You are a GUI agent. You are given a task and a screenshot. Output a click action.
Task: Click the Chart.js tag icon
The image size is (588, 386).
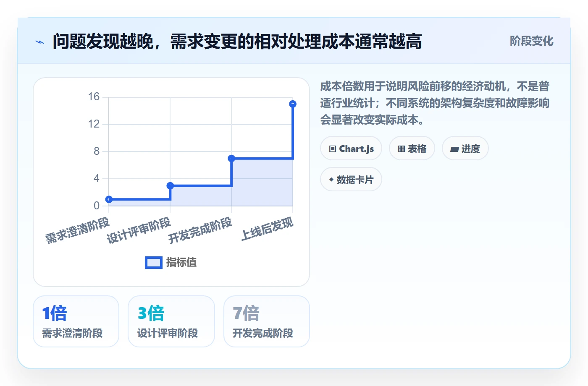click(x=333, y=149)
